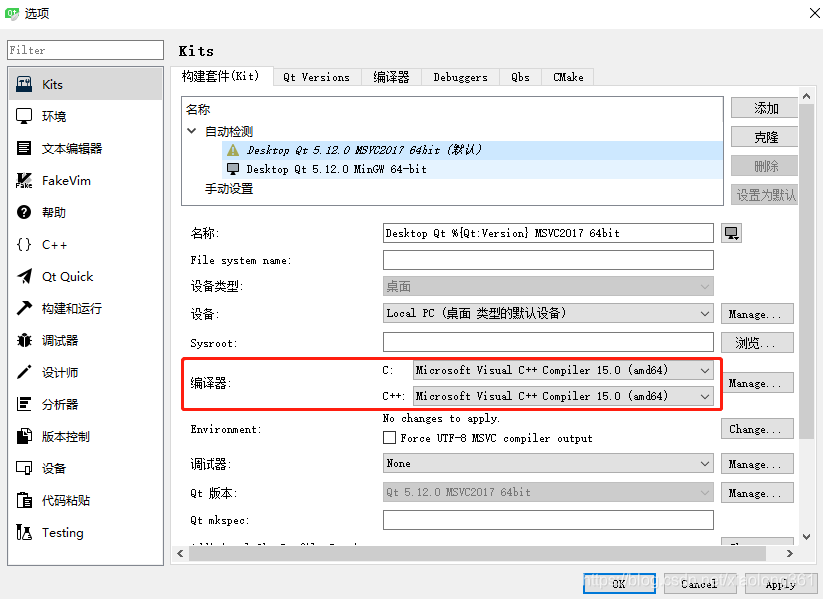Open the Qt 版本 dropdown
The width and height of the screenshot is (823, 599).
548,492
